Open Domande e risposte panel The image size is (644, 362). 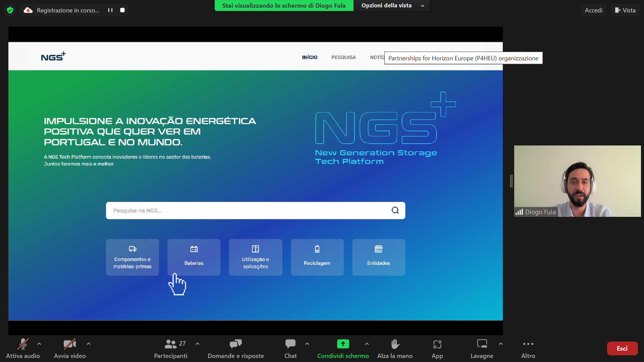coord(236,349)
